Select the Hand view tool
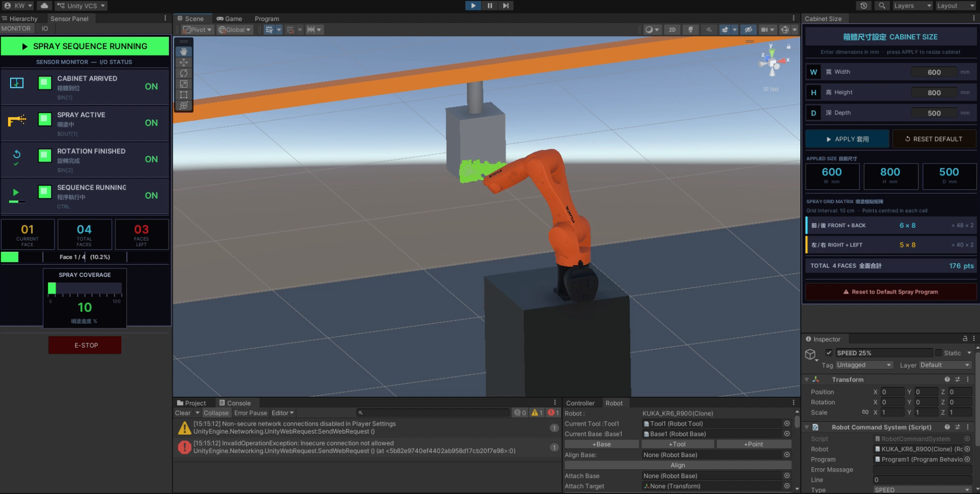The image size is (980, 494). point(183,51)
